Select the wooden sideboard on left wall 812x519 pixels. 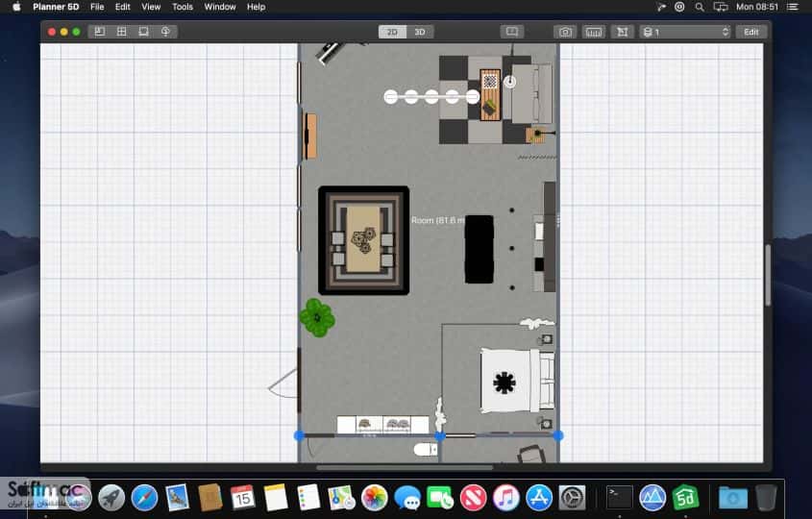point(309,136)
